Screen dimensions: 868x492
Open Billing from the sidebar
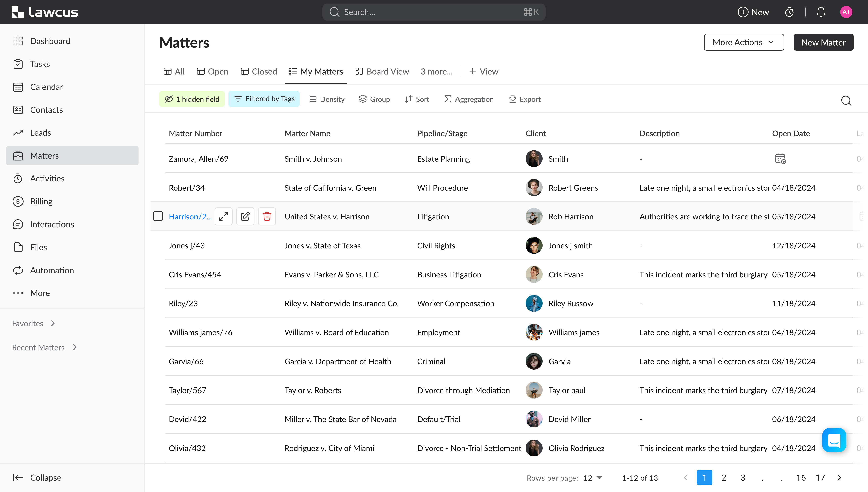click(41, 201)
